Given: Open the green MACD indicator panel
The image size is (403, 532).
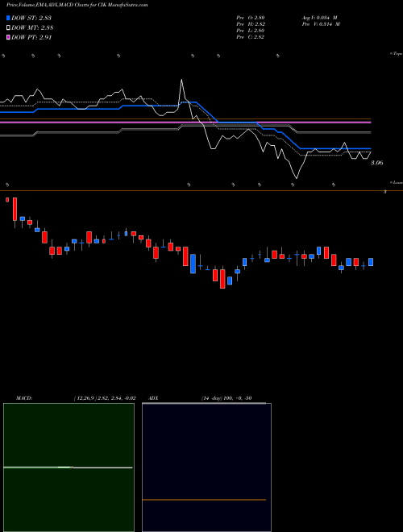Looking at the screenshot, I should [69, 468].
